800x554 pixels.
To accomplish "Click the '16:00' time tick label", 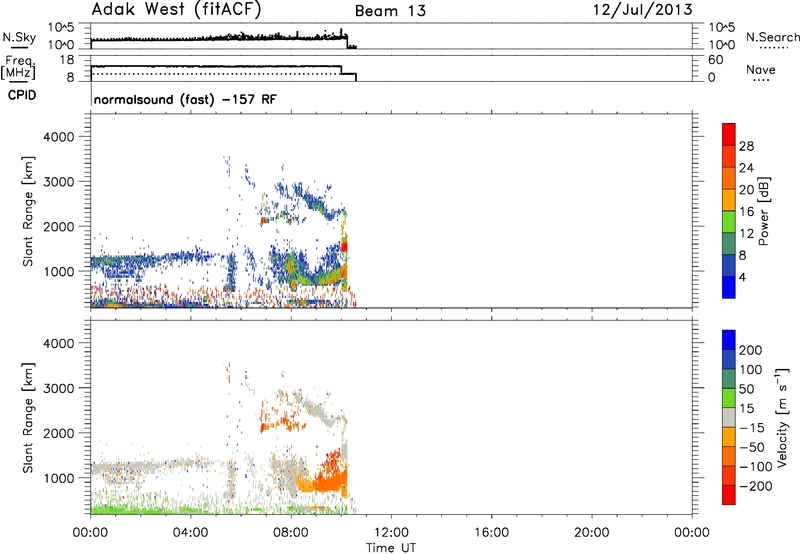I will tap(491, 533).
